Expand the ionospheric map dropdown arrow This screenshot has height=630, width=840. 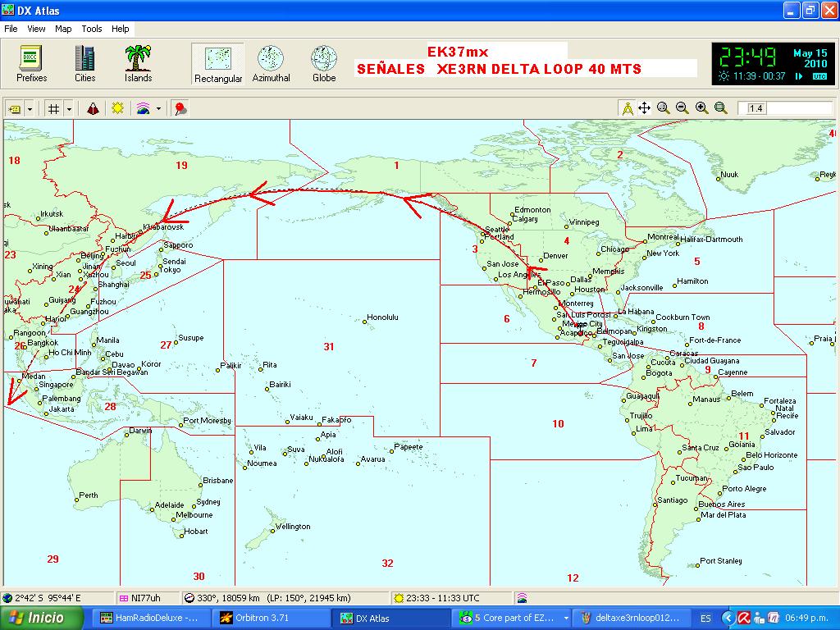158,109
